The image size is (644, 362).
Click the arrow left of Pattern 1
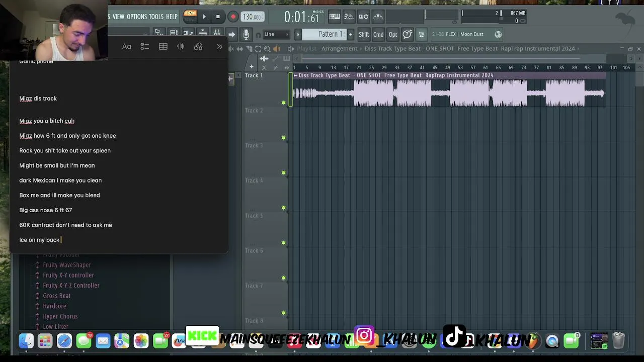click(x=298, y=34)
